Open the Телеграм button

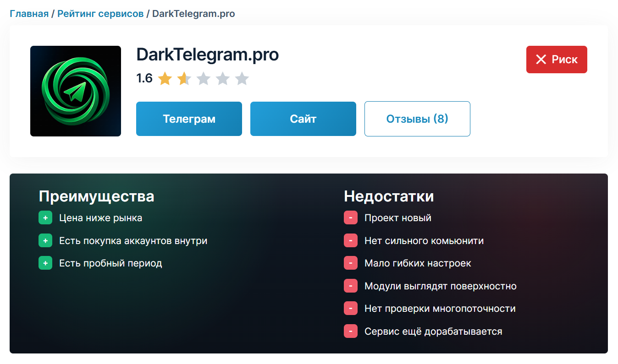click(189, 119)
